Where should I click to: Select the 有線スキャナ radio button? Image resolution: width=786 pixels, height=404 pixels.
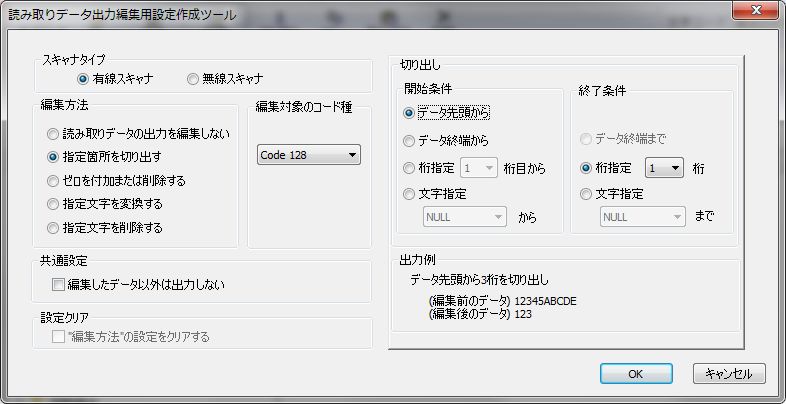[x=83, y=79]
